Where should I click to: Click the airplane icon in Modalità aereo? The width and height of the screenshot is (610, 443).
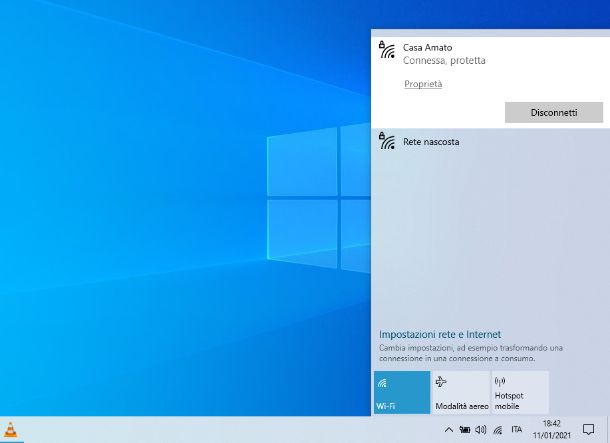(441, 382)
